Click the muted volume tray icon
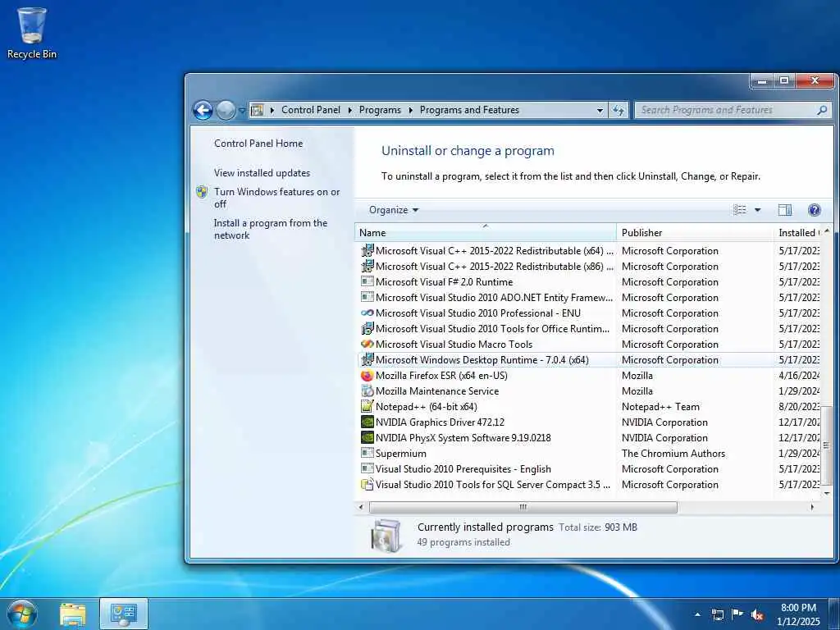840x630 pixels. click(757, 614)
